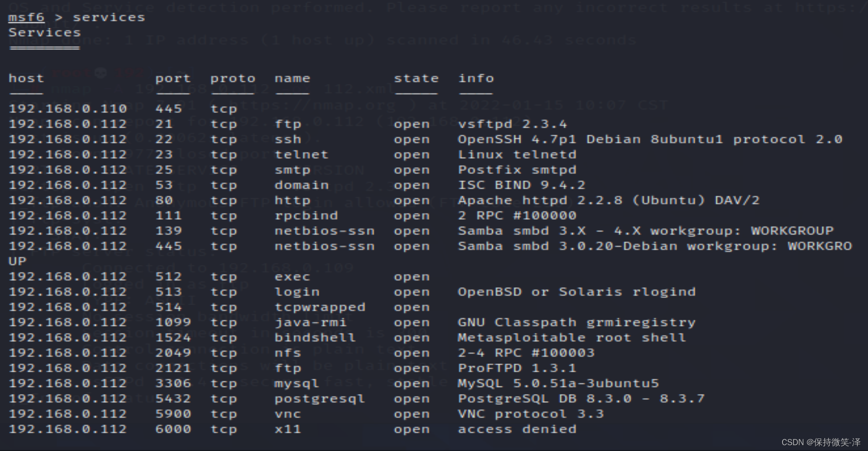This screenshot has height=451, width=868.
Task: Click the 'telnet' service name
Action: tap(301, 154)
